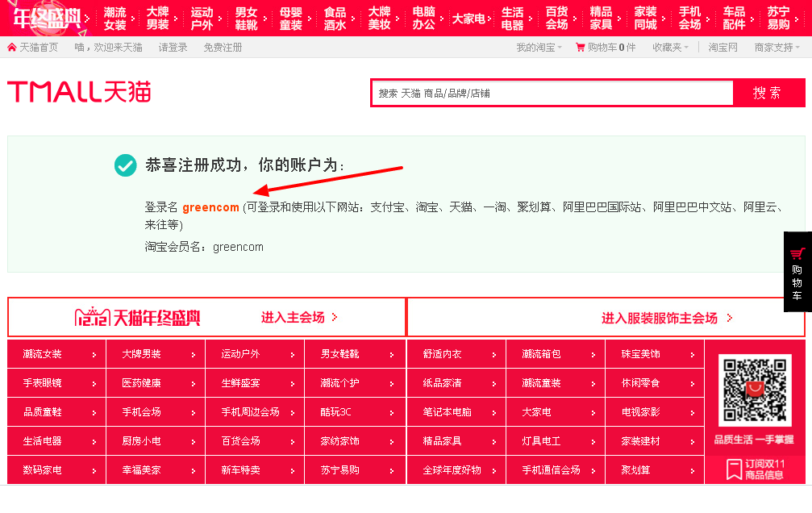The image size is (812, 513).
Task: Open the 舒适内衣 category tile
Action: point(456,354)
